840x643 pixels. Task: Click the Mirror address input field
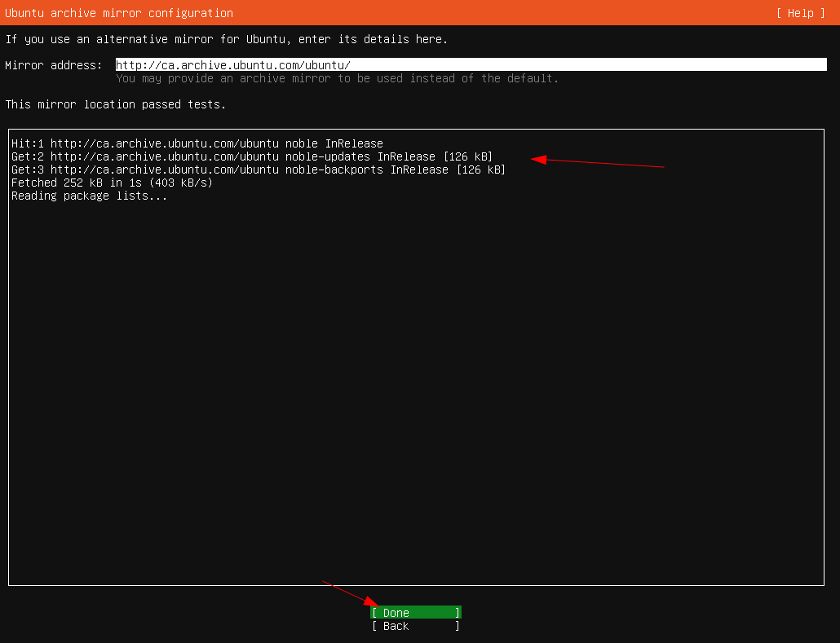pos(471,65)
